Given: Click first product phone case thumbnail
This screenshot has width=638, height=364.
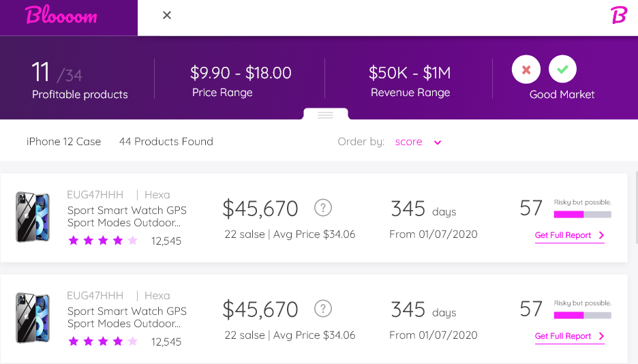Looking at the screenshot, I should tap(33, 217).
